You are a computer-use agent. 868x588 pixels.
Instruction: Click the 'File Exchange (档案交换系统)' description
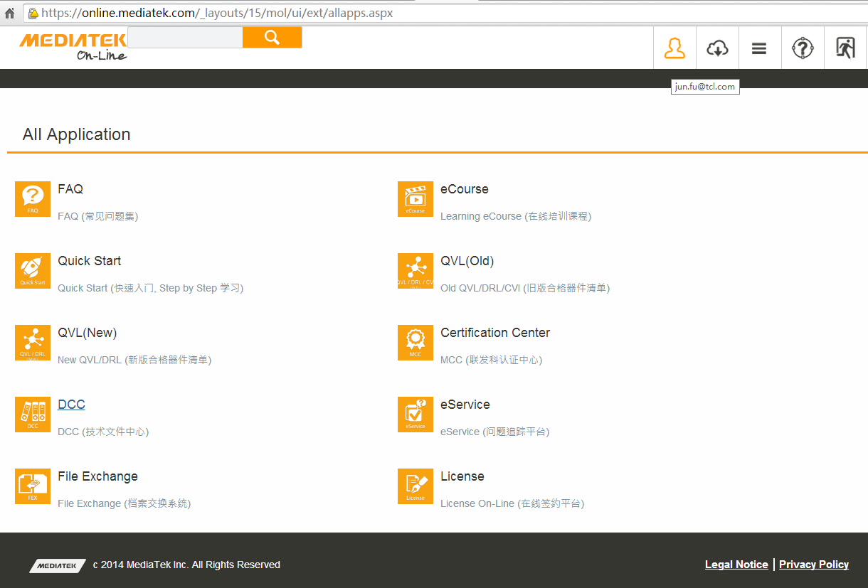tap(125, 503)
